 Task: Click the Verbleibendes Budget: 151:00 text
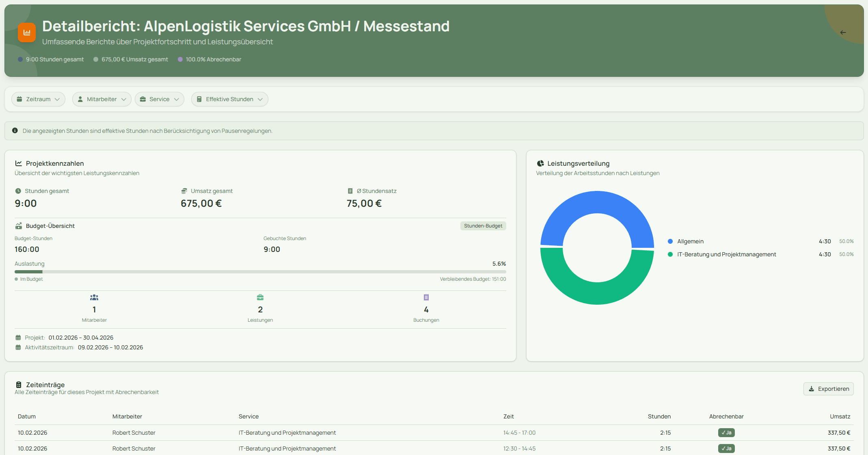coord(473,279)
